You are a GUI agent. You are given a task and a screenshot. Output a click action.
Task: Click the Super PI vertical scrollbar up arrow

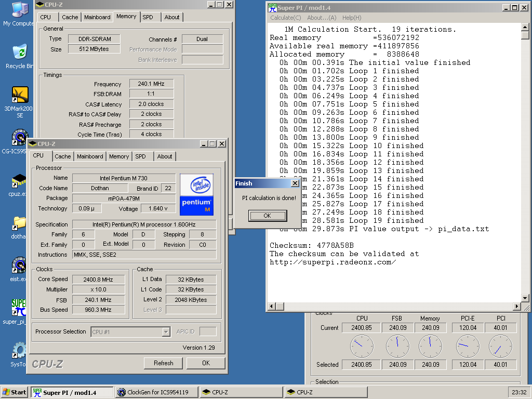pyautogui.click(x=525, y=27)
